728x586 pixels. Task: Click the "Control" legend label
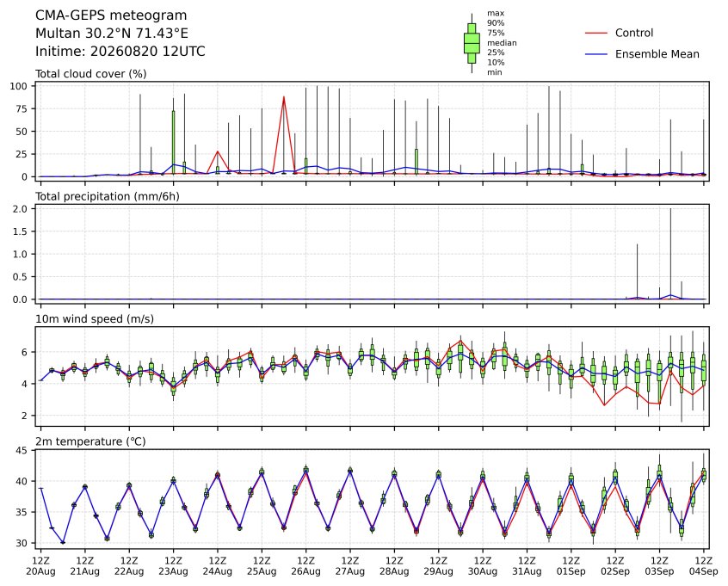click(x=633, y=33)
